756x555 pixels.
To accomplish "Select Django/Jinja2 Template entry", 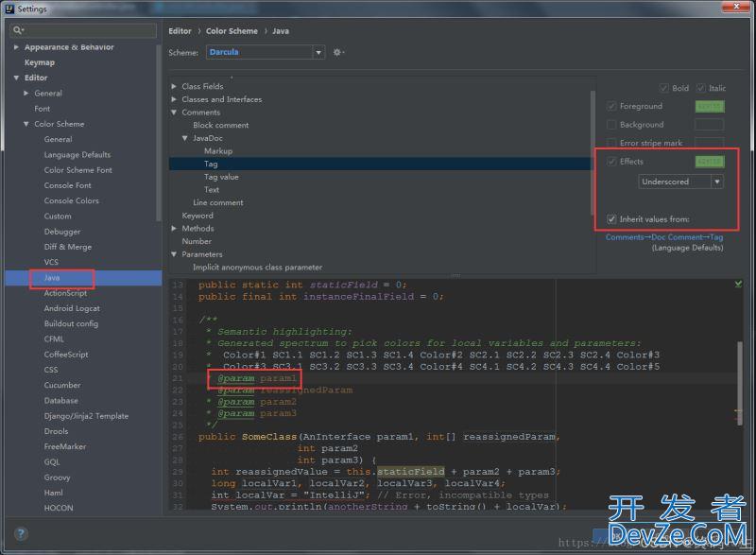I will pos(86,416).
